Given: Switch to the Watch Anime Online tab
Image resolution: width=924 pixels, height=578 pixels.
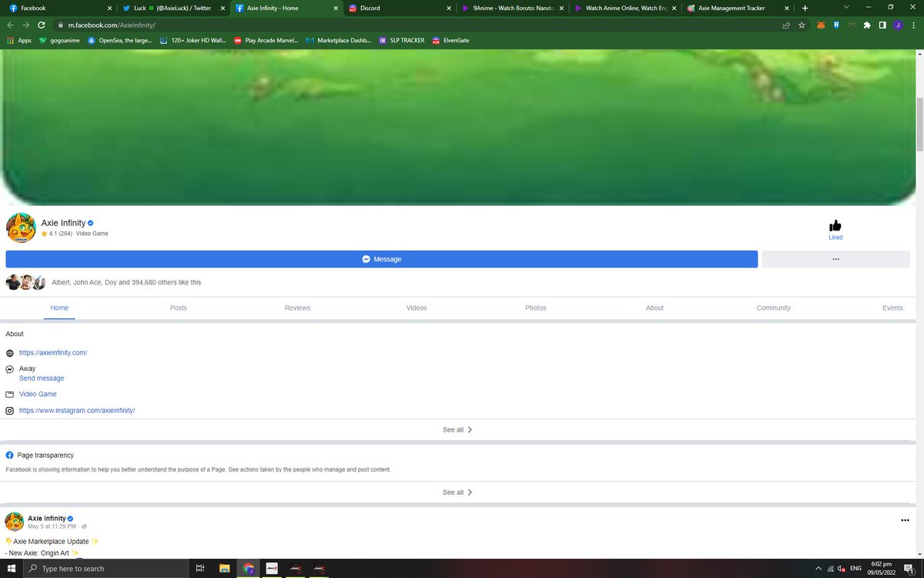Looking at the screenshot, I should [x=624, y=8].
